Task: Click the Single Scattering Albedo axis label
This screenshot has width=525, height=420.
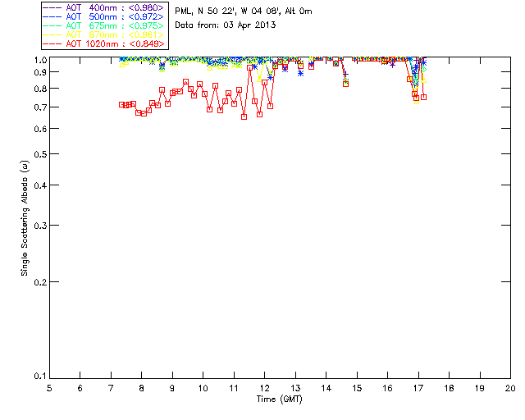Action: click(25, 218)
